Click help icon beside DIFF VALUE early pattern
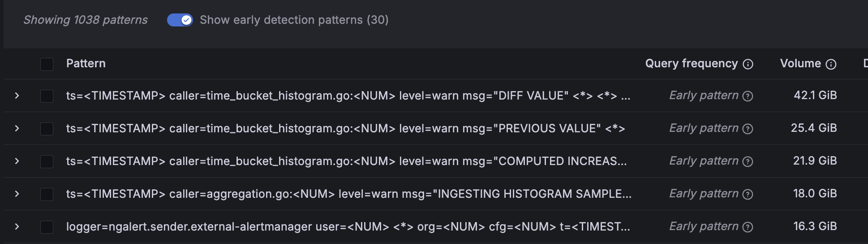The height and width of the screenshot is (244, 868). pos(748,96)
